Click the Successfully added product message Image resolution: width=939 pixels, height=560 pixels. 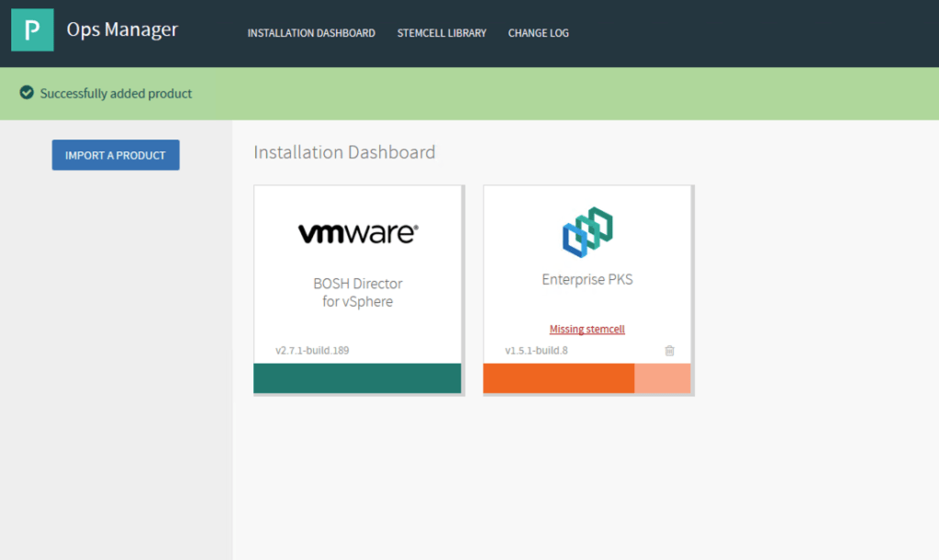(x=116, y=94)
